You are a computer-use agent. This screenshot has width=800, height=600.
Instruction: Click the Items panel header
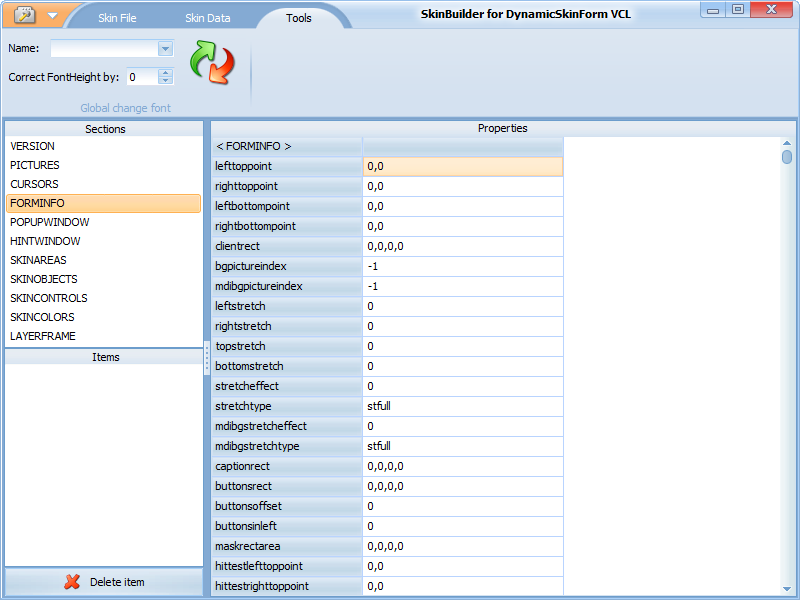click(104, 357)
